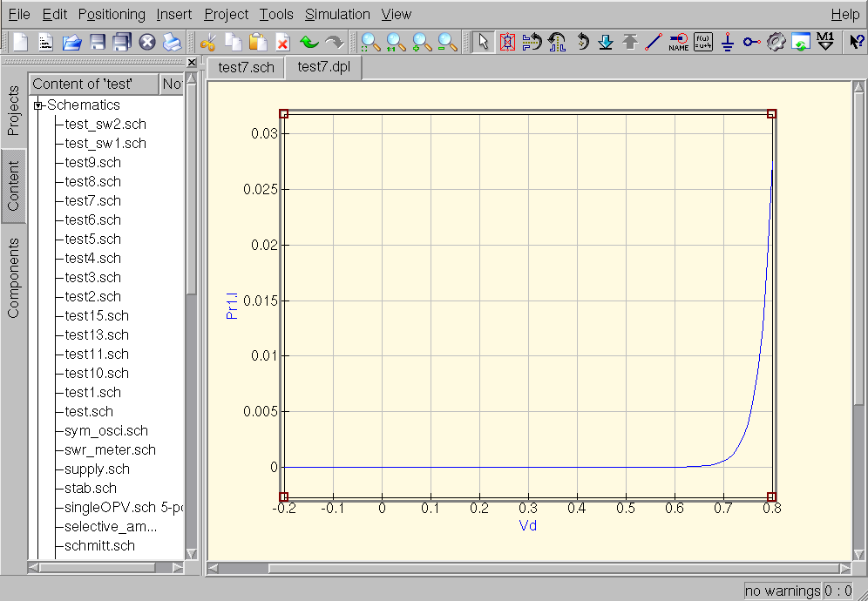Start simulation with the gear icon
The height and width of the screenshot is (601, 868).
point(776,42)
